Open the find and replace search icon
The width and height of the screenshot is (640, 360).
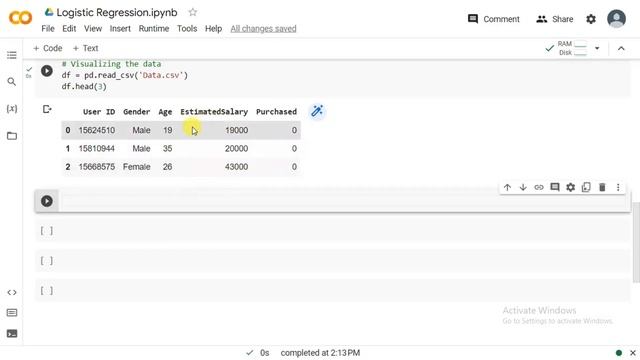[x=11, y=82]
